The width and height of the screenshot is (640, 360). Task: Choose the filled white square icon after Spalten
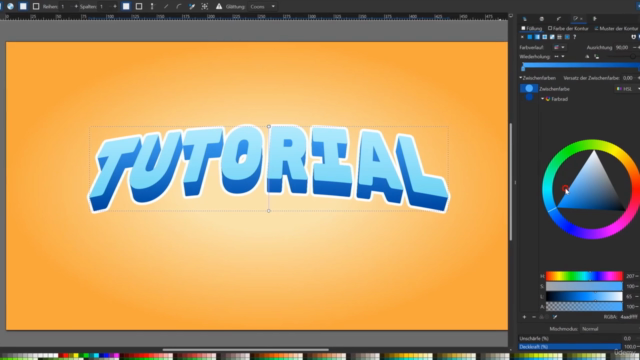click(x=126, y=7)
